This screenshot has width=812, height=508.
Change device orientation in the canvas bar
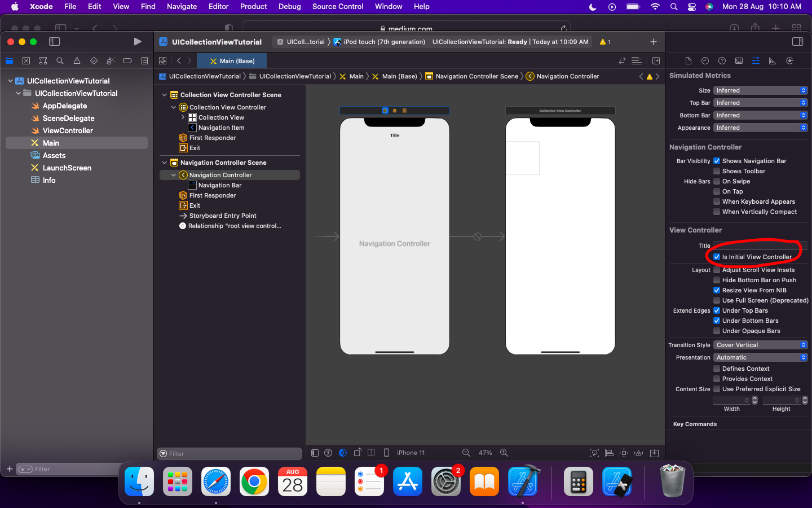(358, 453)
